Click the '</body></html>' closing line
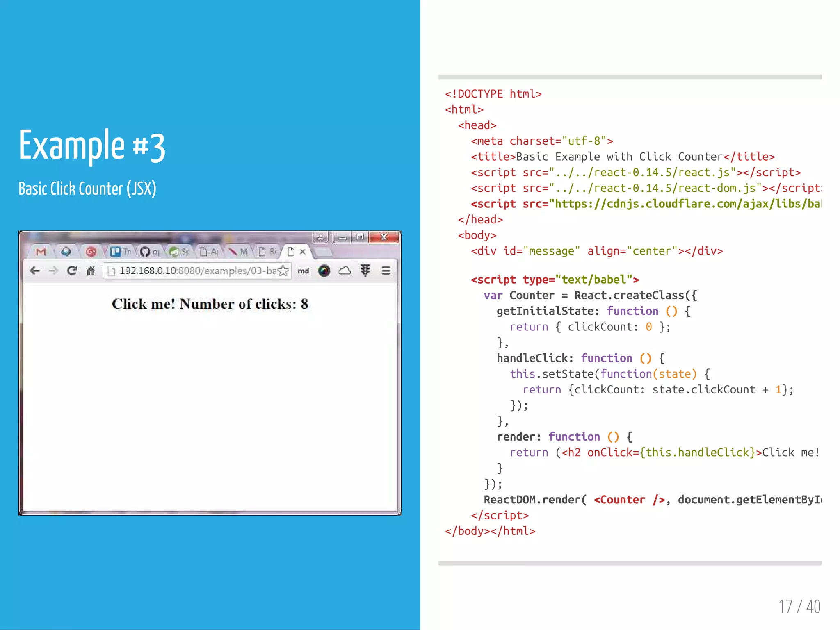This screenshot has height=630, width=840. tap(490, 531)
